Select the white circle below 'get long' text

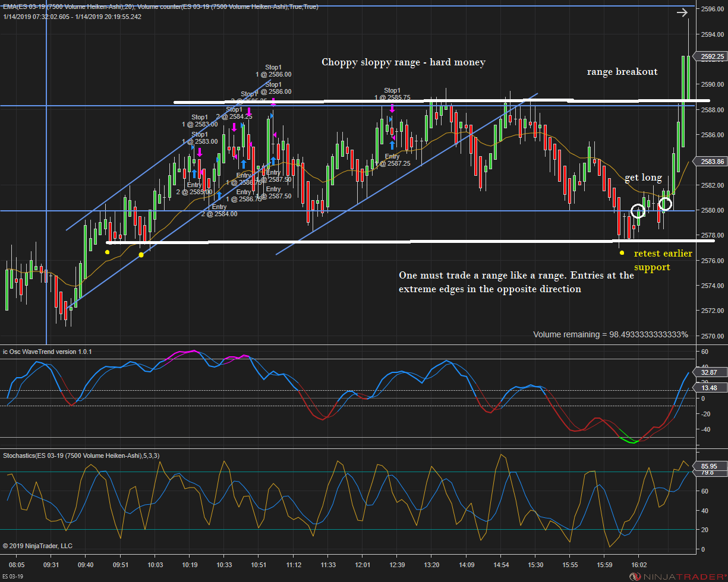pos(638,211)
